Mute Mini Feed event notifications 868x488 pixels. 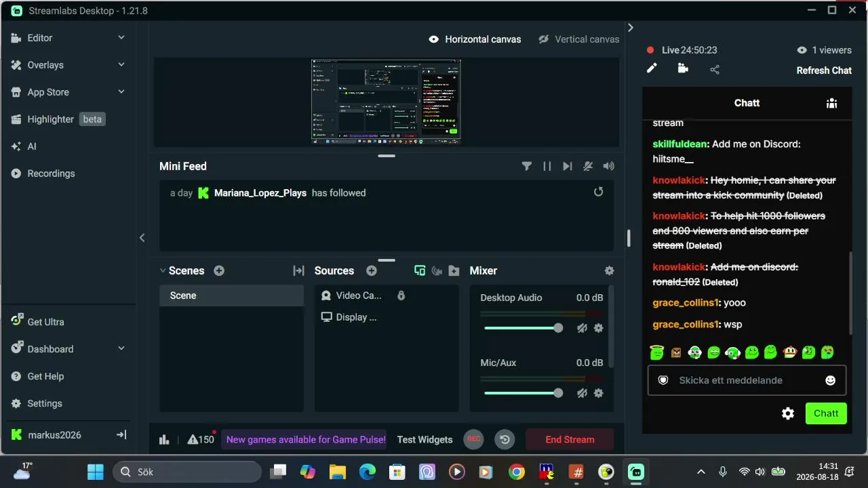pyautogui.click(x=588, y=166)
